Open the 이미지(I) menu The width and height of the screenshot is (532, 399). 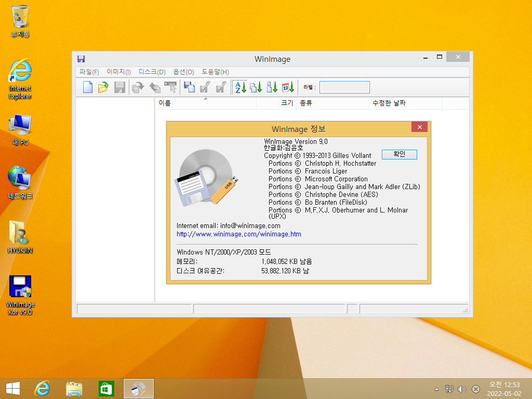(118, 72)
